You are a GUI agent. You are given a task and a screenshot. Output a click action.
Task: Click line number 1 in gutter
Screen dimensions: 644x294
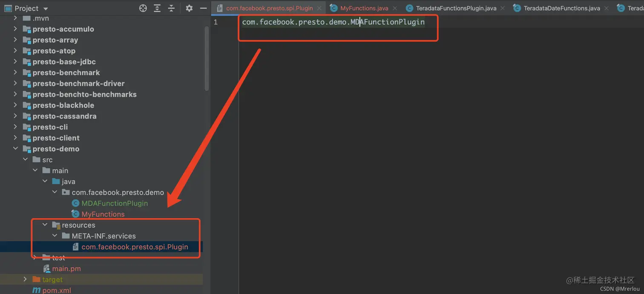point(216,22)
